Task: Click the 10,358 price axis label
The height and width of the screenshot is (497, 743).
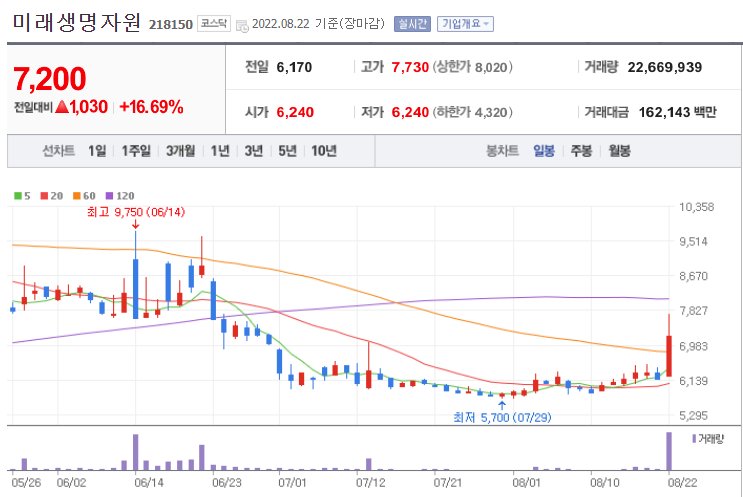Action: click(x=696, y=207)
